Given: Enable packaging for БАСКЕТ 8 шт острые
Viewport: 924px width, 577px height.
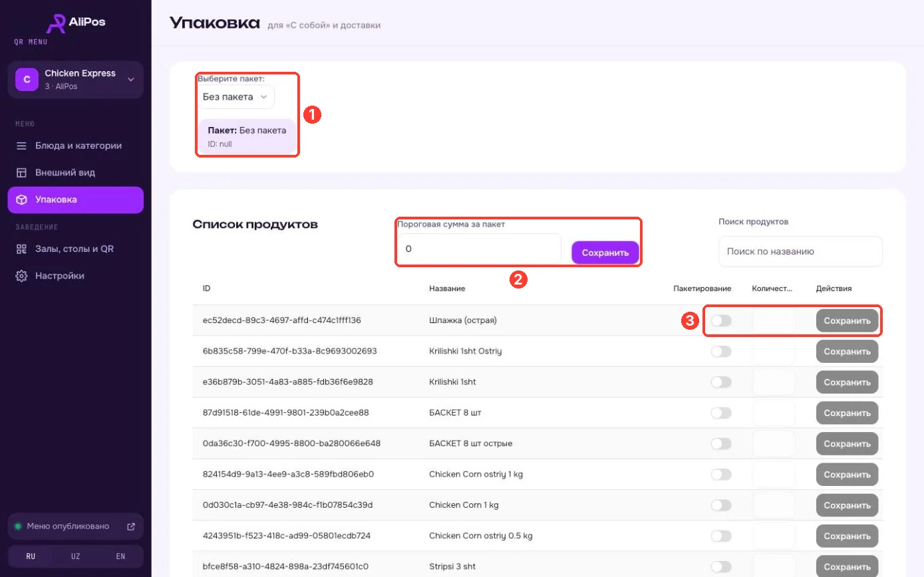Looking at the screenshot, I should click(721, 443).
